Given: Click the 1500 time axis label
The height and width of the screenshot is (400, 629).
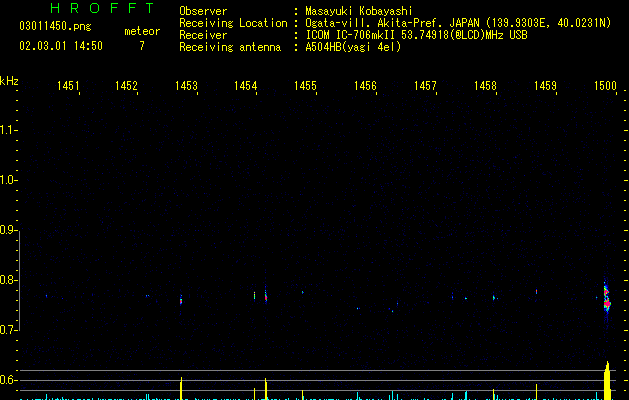Looking at the screenshot, I should coord(605,86).
